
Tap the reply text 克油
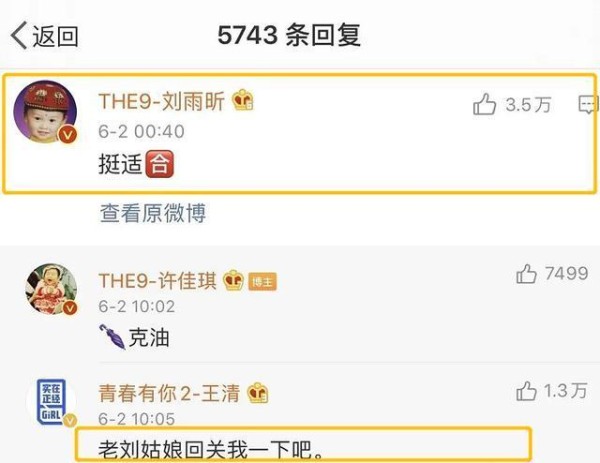(134, 337)
